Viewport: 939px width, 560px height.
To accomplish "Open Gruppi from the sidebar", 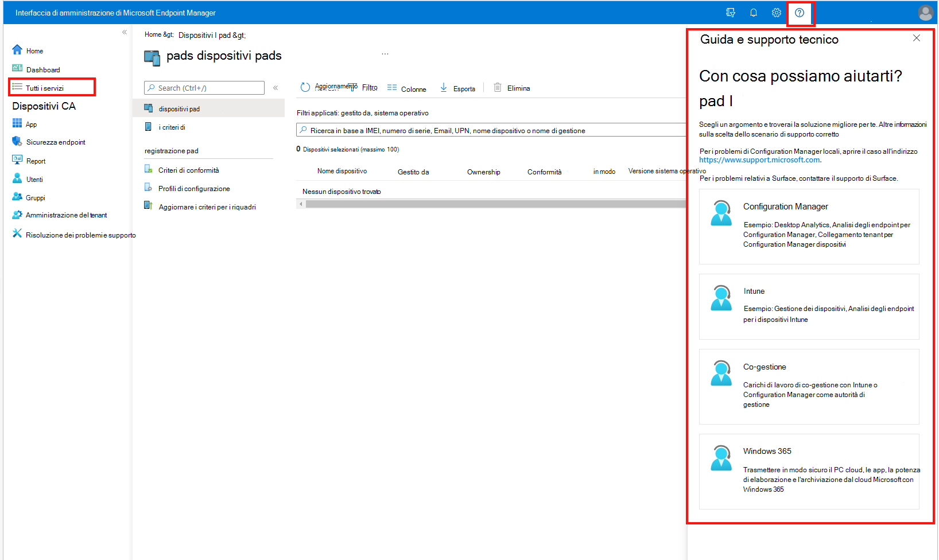I will click(x=36, y=198).
